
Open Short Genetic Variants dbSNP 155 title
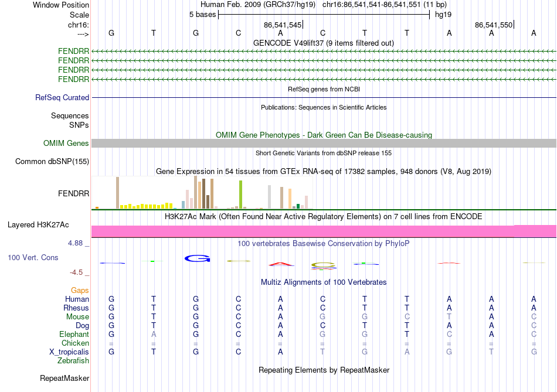(x=324, y=153)
